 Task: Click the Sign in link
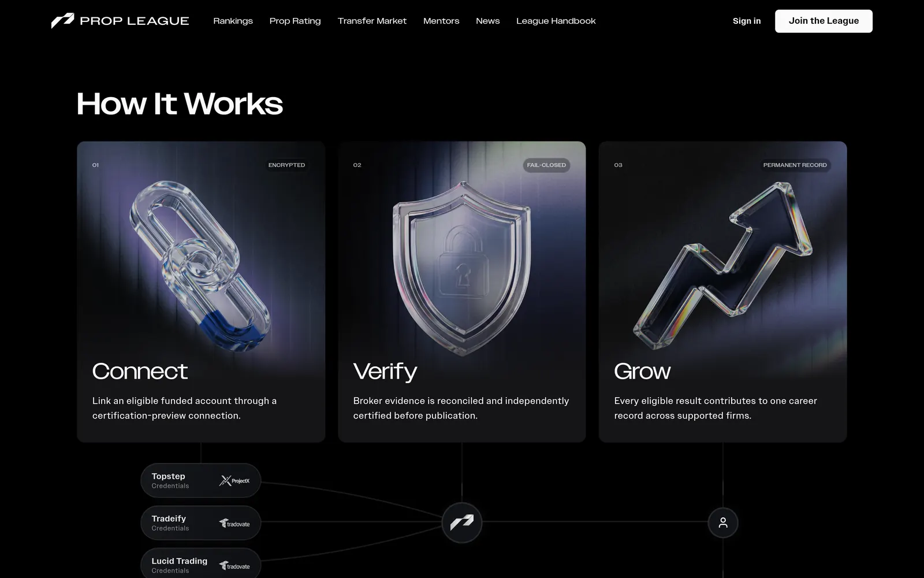747,21
